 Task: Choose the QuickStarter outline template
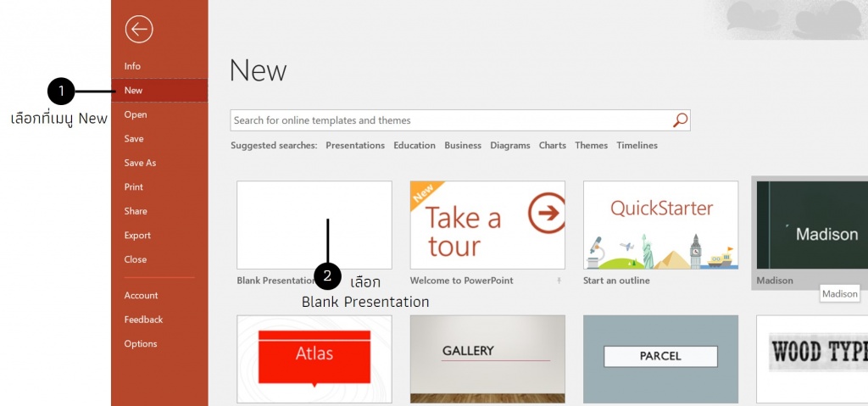pyautogui.click(x=660, y=225)
